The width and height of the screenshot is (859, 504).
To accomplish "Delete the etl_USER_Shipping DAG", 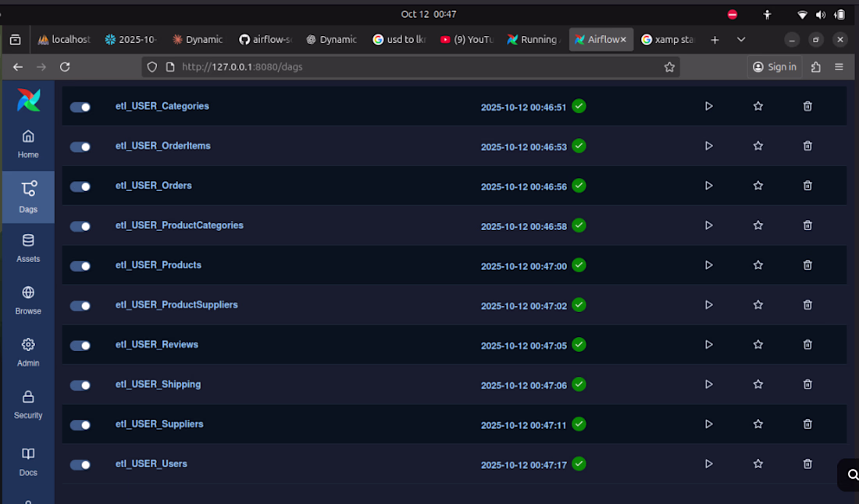I will [x=807, y=384].
